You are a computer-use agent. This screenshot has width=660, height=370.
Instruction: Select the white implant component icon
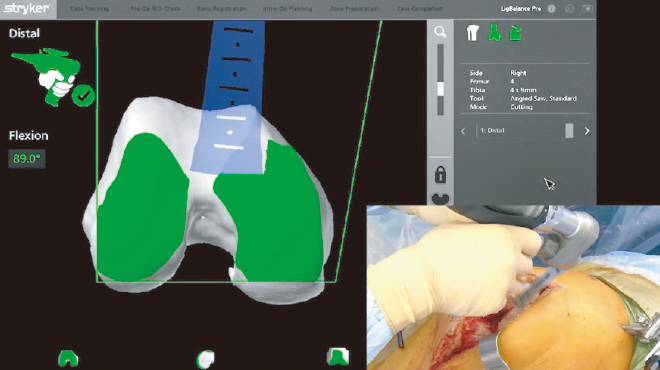click(x=473, y=33)
